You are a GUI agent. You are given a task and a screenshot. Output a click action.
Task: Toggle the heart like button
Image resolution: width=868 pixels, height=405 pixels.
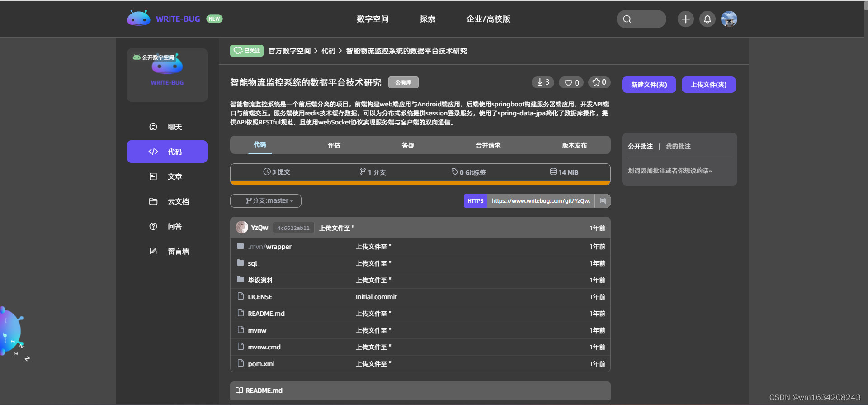coord(571,82)
